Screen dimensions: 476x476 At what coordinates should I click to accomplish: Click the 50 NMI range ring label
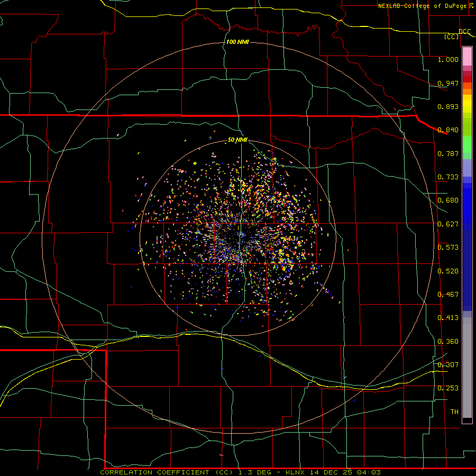tap(237, 140)
